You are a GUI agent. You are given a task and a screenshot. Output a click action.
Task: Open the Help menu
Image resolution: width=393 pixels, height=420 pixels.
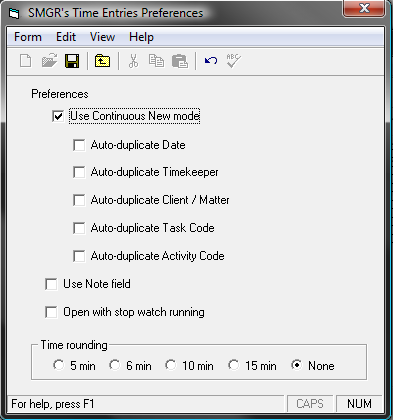[141, 37]
